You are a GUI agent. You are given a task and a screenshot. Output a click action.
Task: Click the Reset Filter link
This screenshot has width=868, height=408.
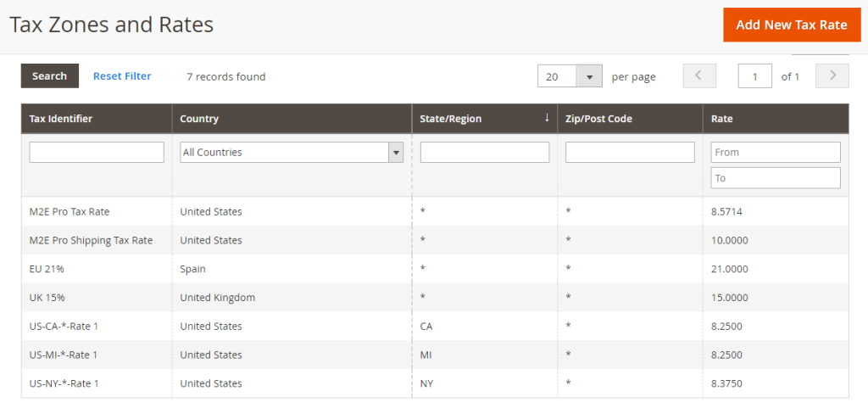[122, 75]
